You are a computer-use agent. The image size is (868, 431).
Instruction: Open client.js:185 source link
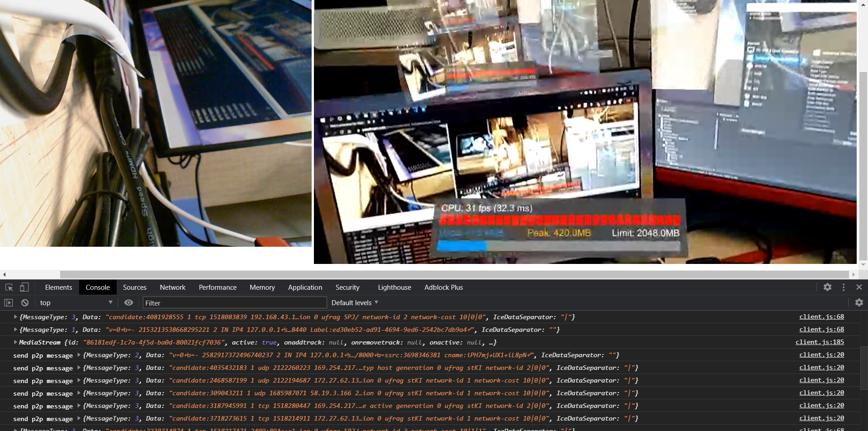[820, 342]
